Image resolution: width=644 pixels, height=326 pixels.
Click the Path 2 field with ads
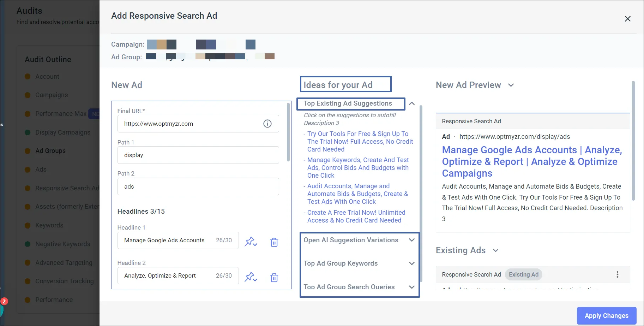[198, 186]
